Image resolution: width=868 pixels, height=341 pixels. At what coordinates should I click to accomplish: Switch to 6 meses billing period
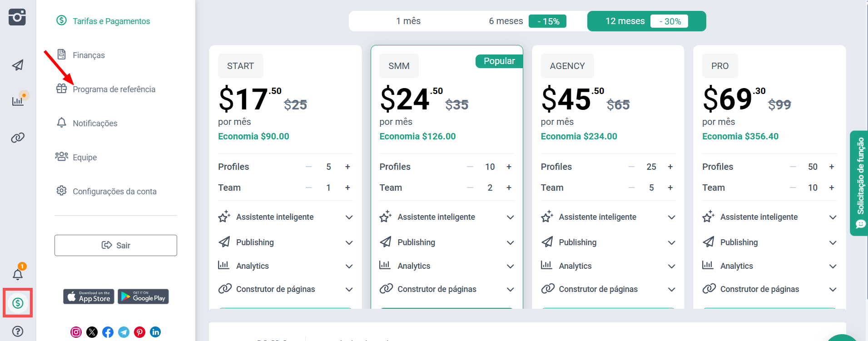click(506, 21)
